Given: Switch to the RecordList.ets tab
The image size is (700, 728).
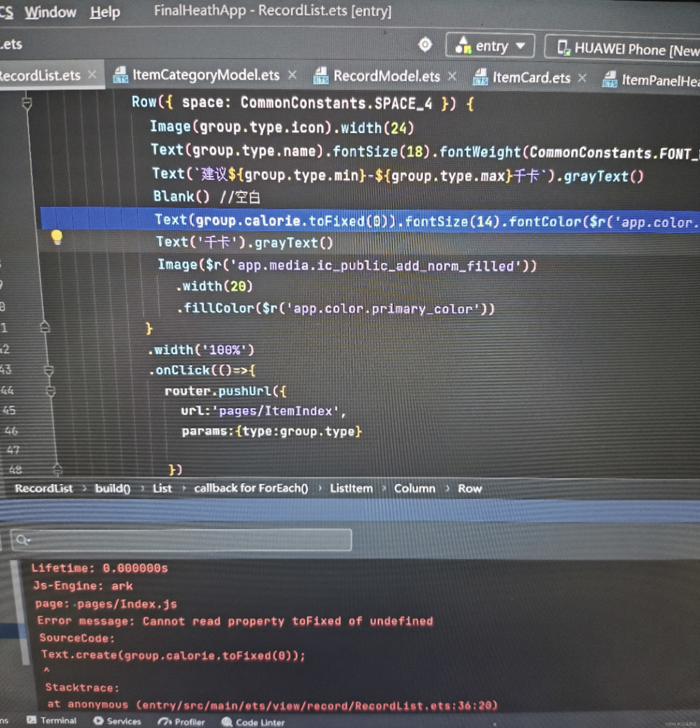Looking at the screenshot, I should (x=40, y=75).
